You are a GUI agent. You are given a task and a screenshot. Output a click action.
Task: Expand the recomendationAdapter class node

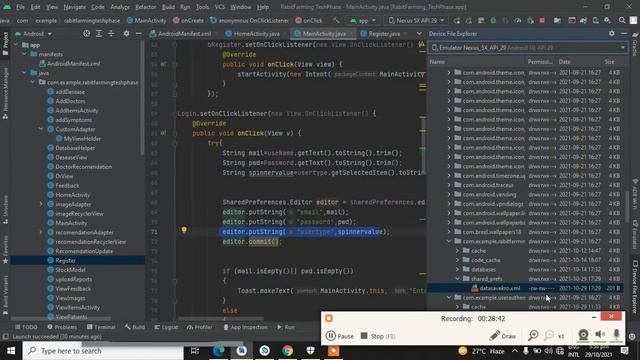coord(41,232)
